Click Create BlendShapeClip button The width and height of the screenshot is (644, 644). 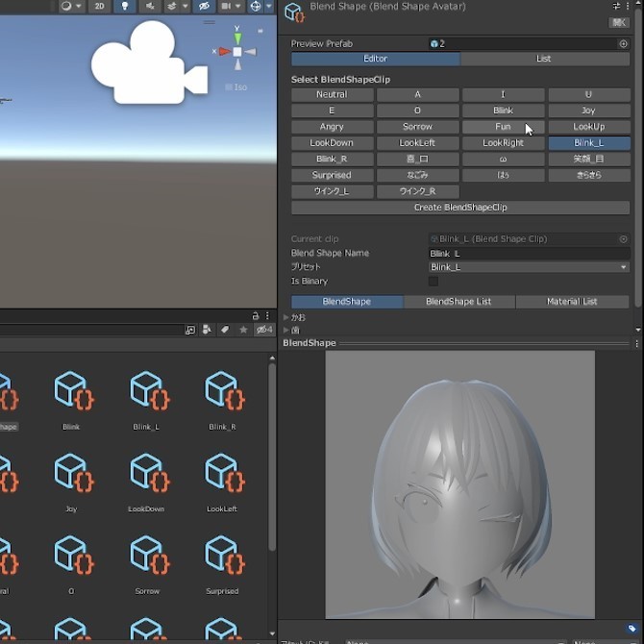(460, 208)
